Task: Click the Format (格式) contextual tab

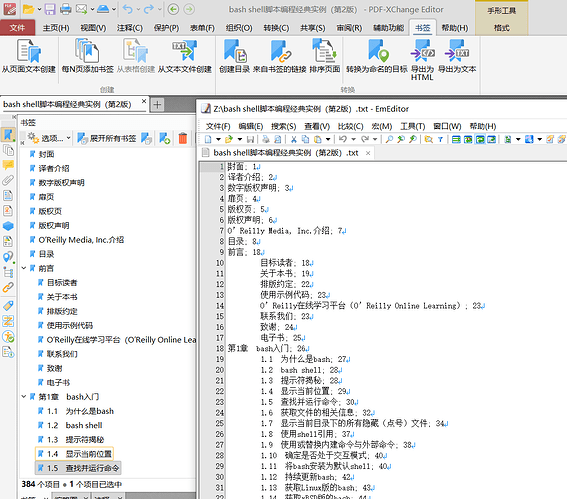Action: click(502, 27)
